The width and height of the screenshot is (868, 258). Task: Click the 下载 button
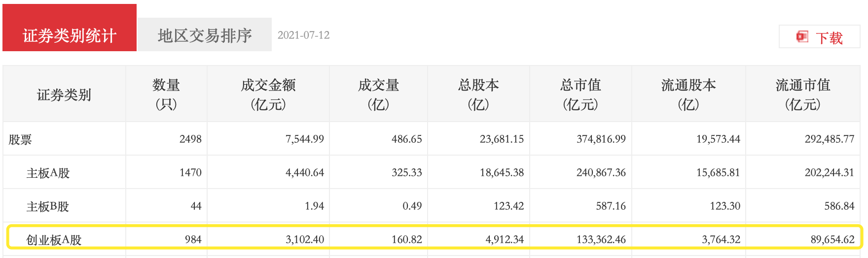820,37
